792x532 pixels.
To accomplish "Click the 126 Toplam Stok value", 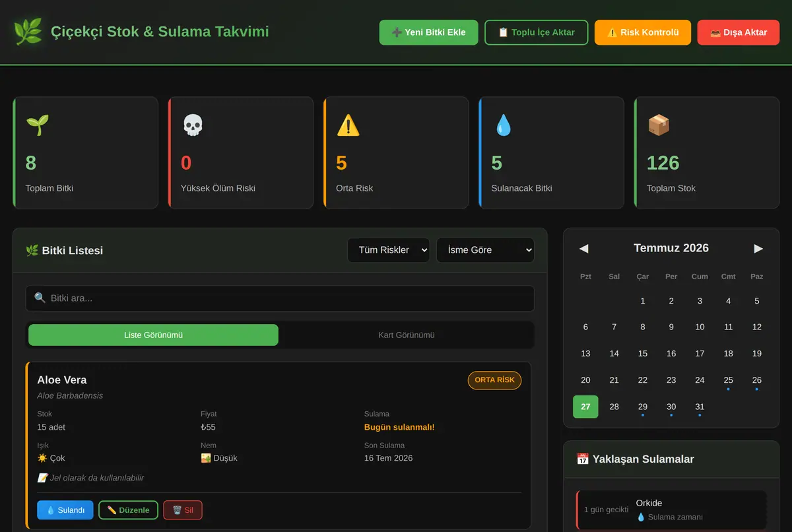I will (x=663, y=162).
